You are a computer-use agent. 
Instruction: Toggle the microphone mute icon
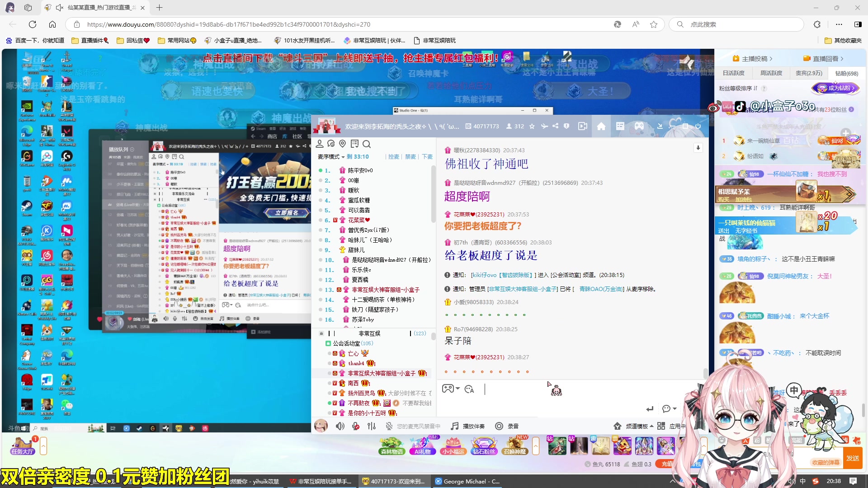(356, 426)
